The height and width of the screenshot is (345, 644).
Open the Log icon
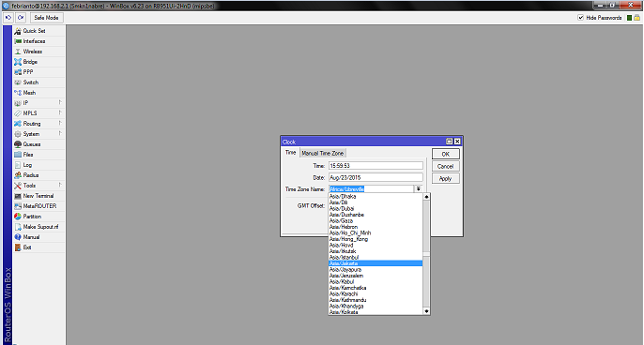coord(18,165)
